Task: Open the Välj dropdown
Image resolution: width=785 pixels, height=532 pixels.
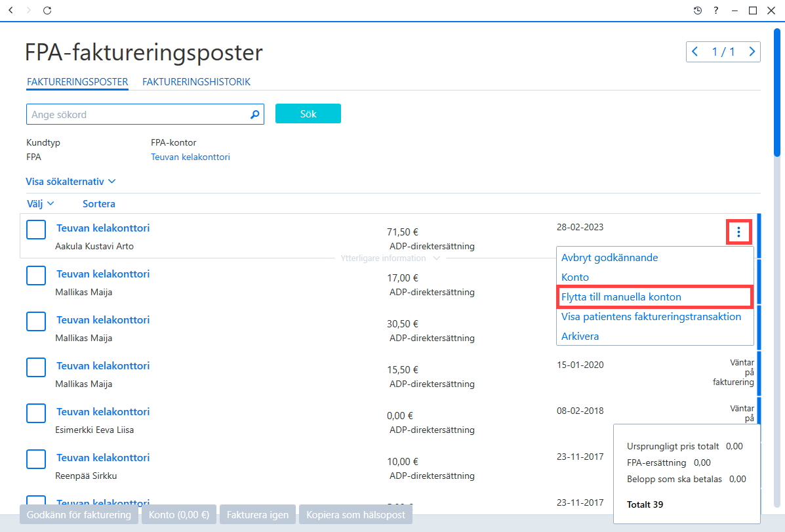Action: click(x=40, y=203)
